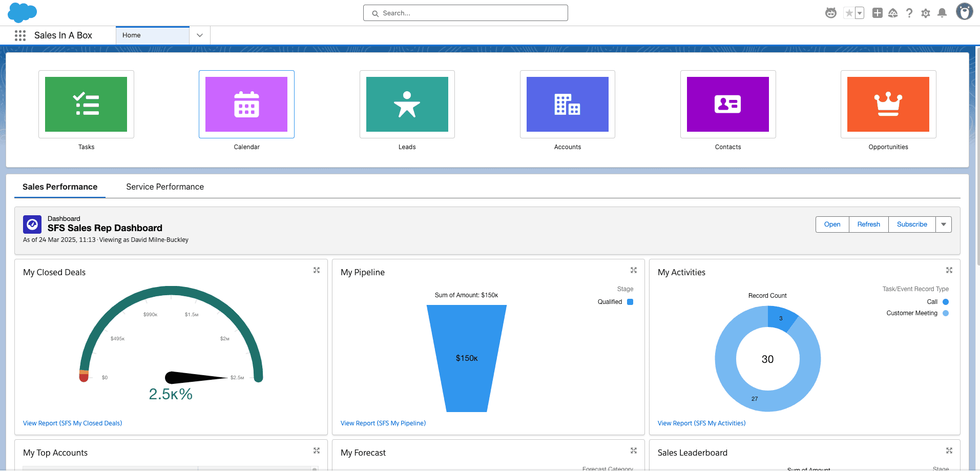Open View Report (SFS My Activities)
This screenshot has width=980, height=471.
click(x=702, y=423)
